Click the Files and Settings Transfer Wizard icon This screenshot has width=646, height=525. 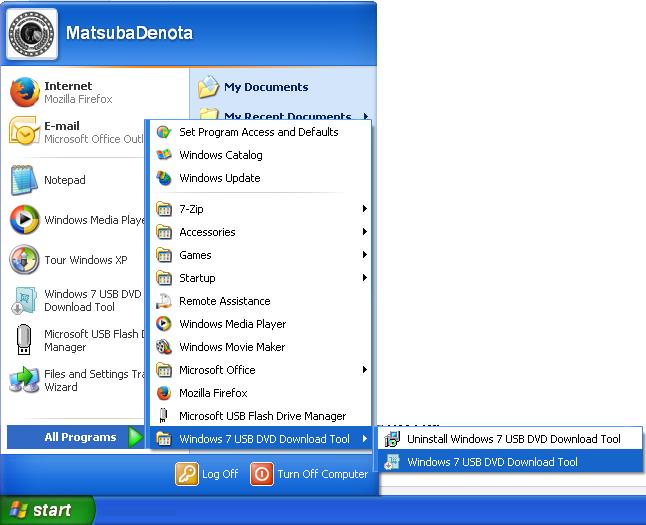[x=24, y=380]
